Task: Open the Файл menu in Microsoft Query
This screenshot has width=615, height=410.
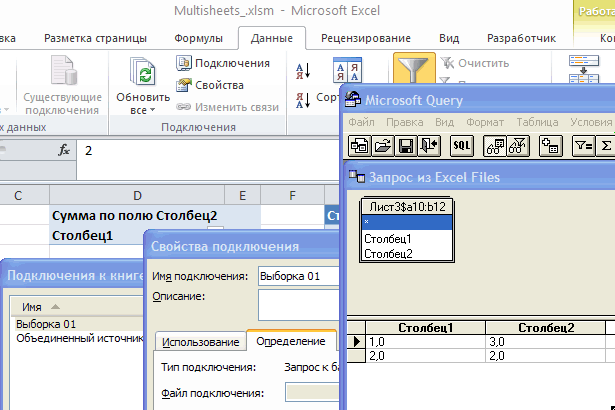Action: coord(361,122)
